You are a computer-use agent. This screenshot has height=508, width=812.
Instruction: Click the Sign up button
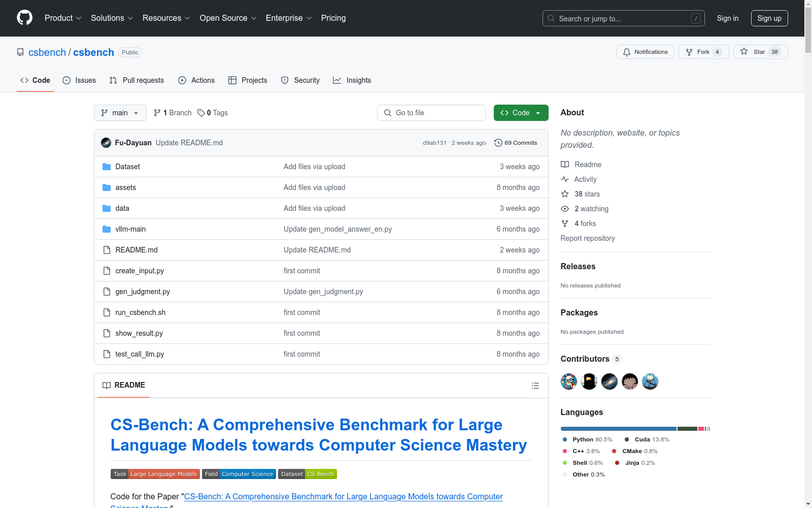[769, 18]
